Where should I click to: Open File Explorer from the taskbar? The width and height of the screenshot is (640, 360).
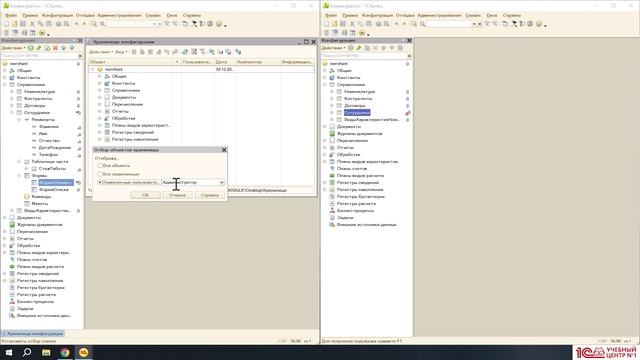point(46,352)
